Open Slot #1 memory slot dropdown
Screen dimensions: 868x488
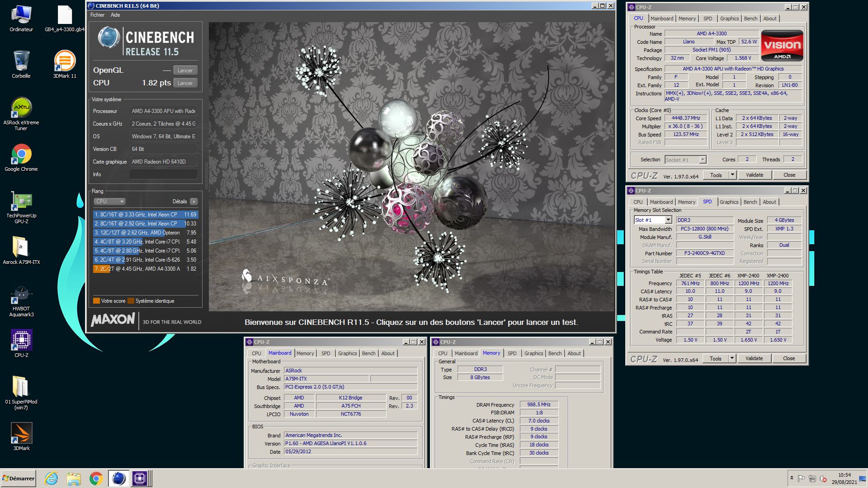pyautogui.click(x=653, y=220)
